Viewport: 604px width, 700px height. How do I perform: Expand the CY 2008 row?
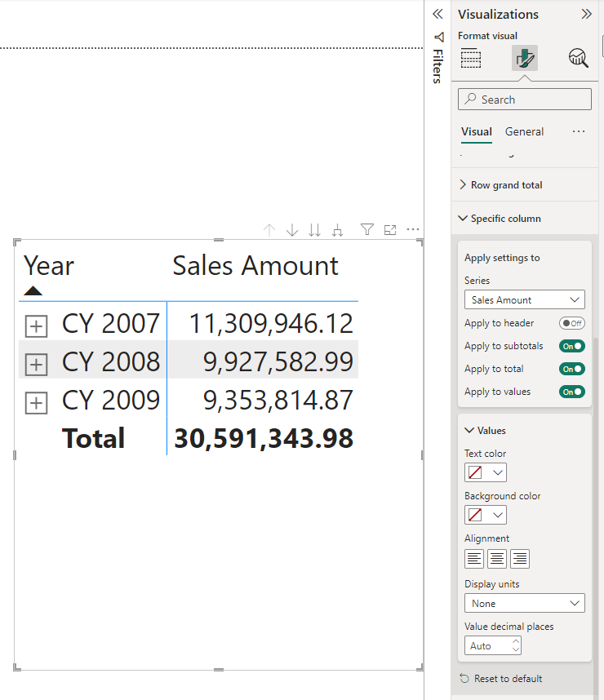[35, 363]
